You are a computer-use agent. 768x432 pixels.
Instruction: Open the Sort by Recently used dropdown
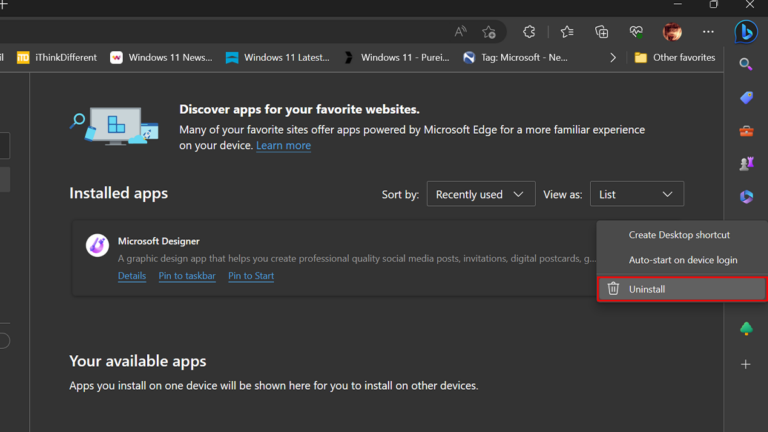pyautogui.click(x=480, y=194)
